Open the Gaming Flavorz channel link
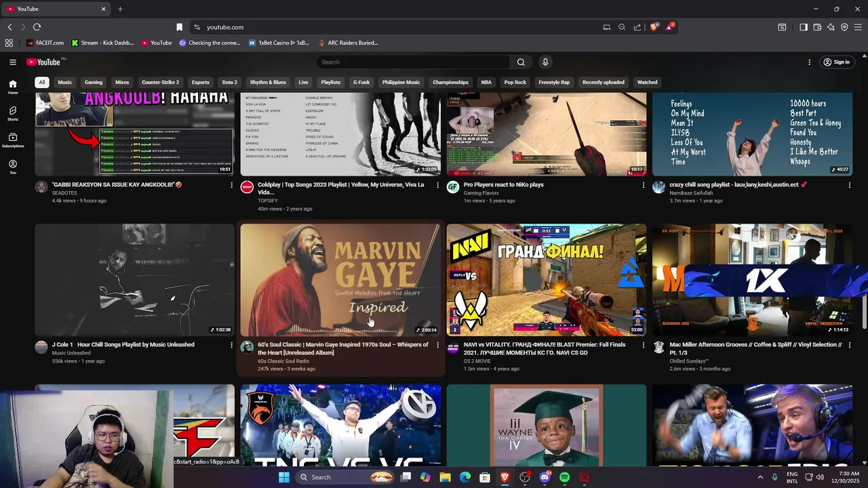The image size is (868, 488). [481, 193]
